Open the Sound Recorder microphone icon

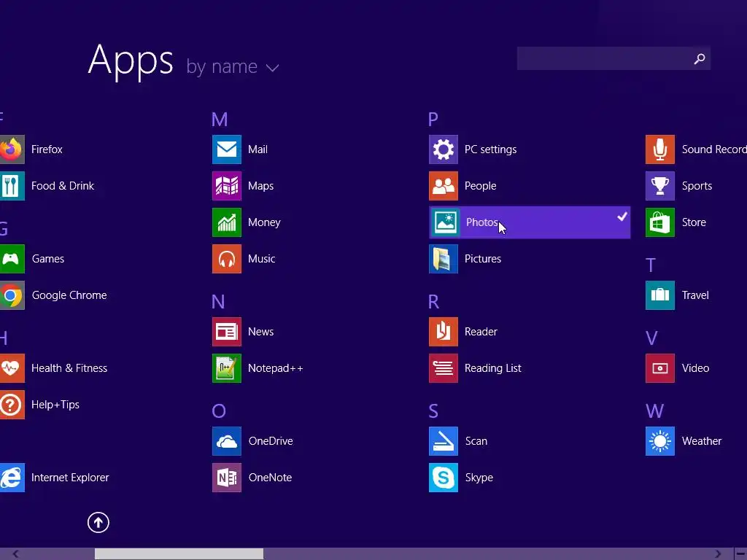[660, 149]
